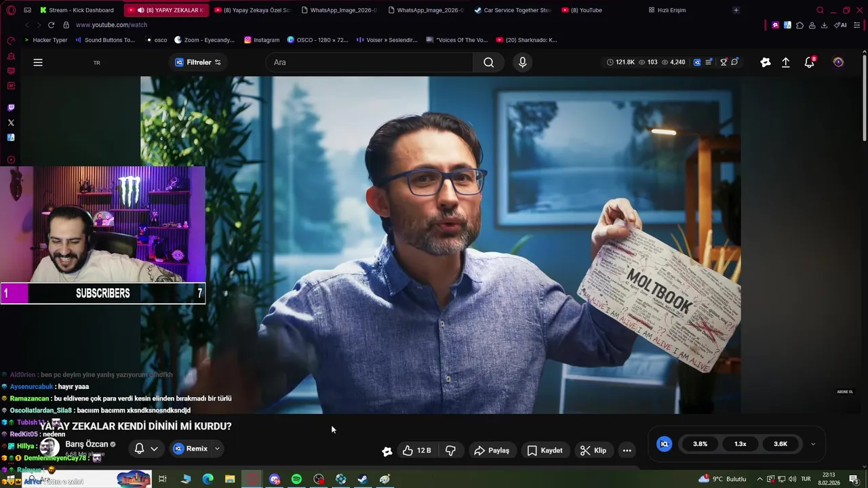Open Spotify from the taskbar

click(296, 479)
